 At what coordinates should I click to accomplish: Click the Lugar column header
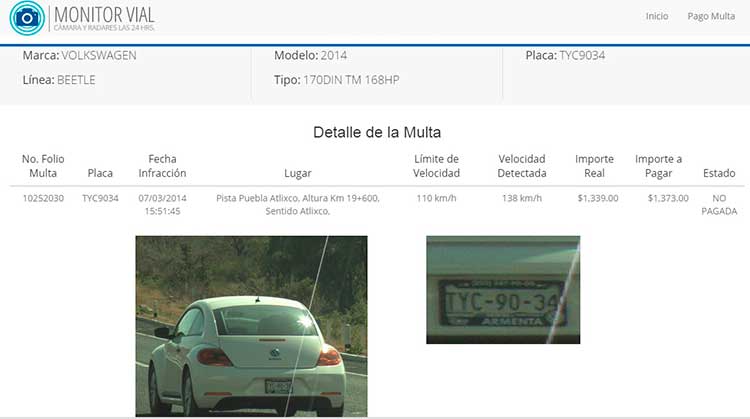tap(298, 173)
